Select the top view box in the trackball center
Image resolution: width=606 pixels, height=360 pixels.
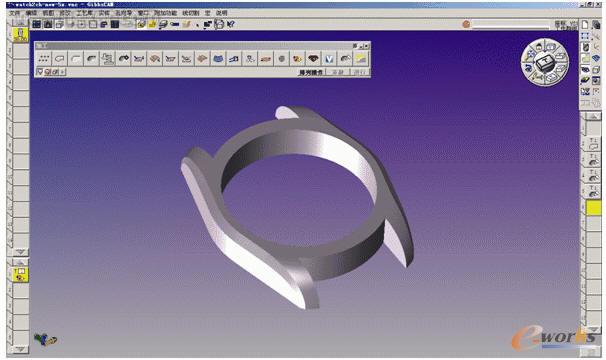(x=545, y=61)
